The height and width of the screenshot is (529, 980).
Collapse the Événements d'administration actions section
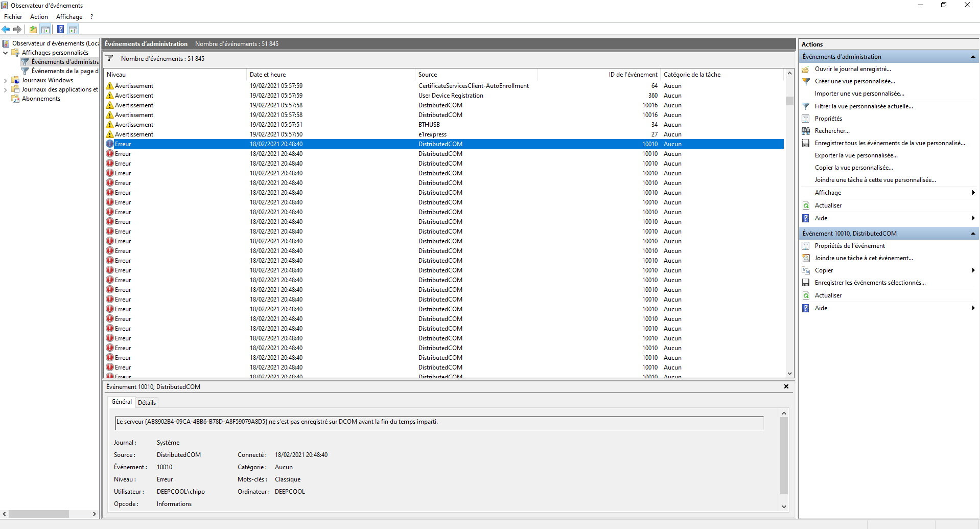[x=973, y=57]
